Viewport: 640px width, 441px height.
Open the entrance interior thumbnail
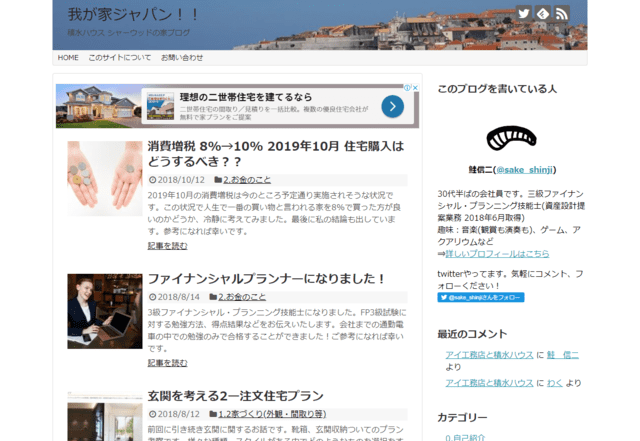pyautogui.click(x=105, y=416)
